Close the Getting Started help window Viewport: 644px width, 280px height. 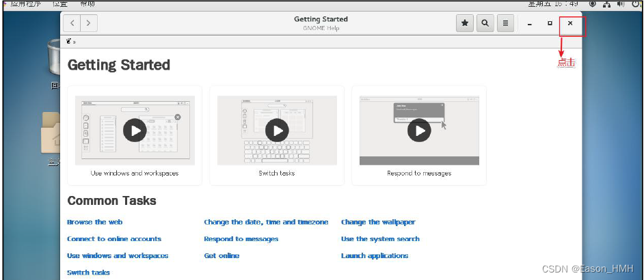pyautogui.click(x=570, y=23)
